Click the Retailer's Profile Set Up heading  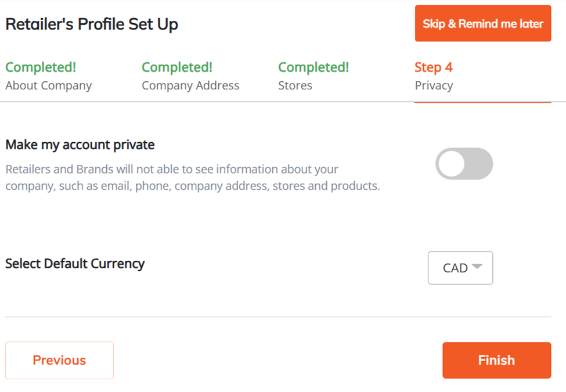92,24
